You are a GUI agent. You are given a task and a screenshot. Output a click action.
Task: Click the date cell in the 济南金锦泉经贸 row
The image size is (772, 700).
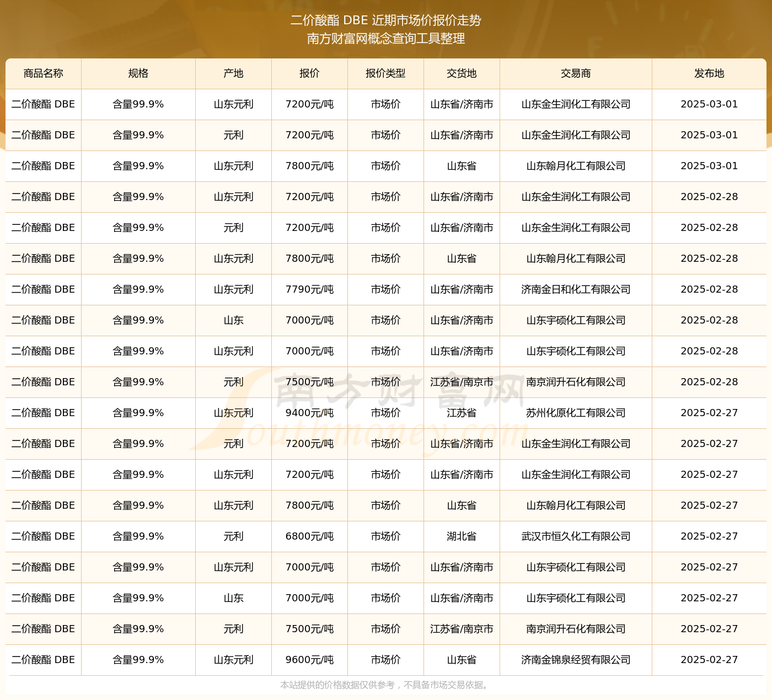pos(709,660)
